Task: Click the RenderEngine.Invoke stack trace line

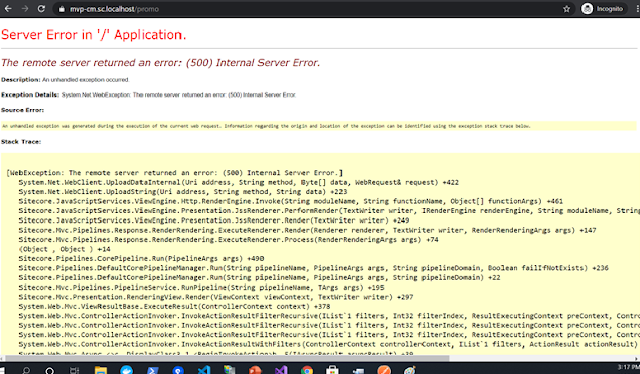Action: [x=291, y=201]
